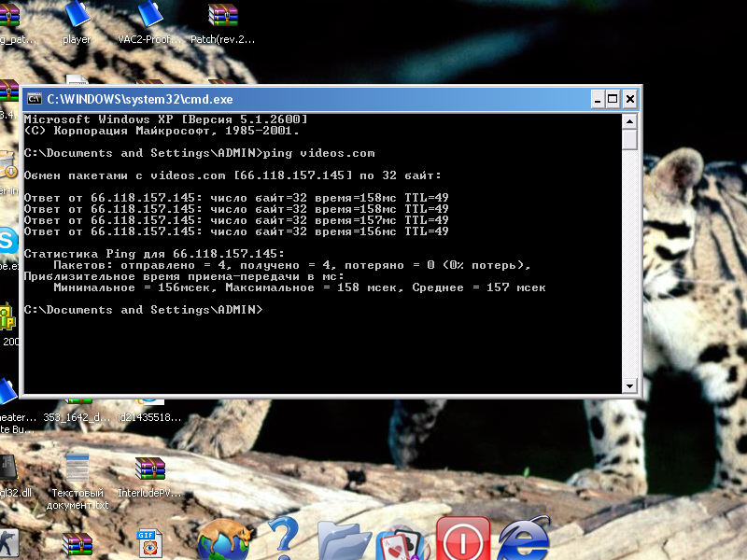The width and height of the screenshot is (747, 560).
Task: Minimize the cmd.exe window
Action: [597, 99]
